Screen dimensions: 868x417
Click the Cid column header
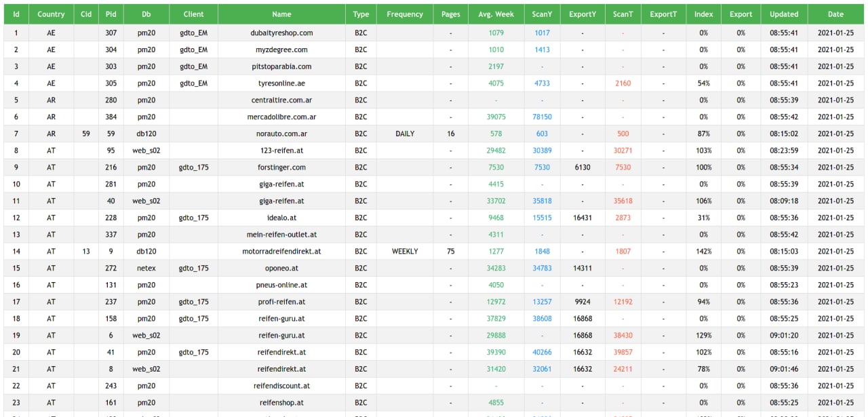(86, 14)
